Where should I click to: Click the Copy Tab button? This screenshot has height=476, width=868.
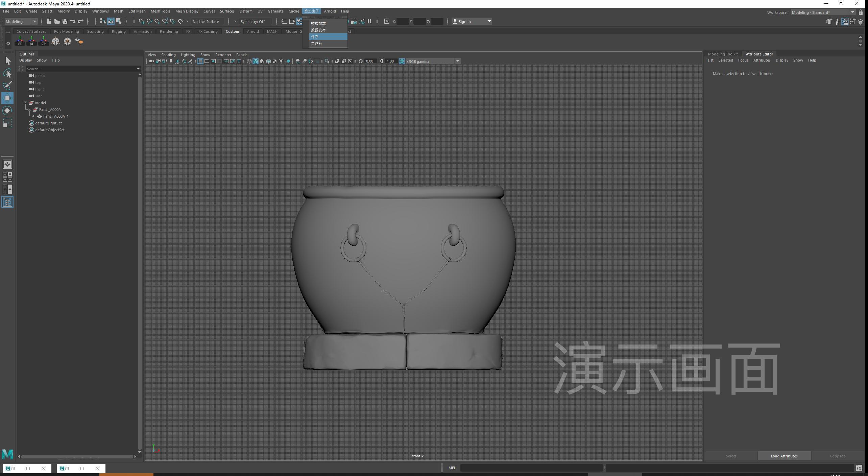point(838,456)
